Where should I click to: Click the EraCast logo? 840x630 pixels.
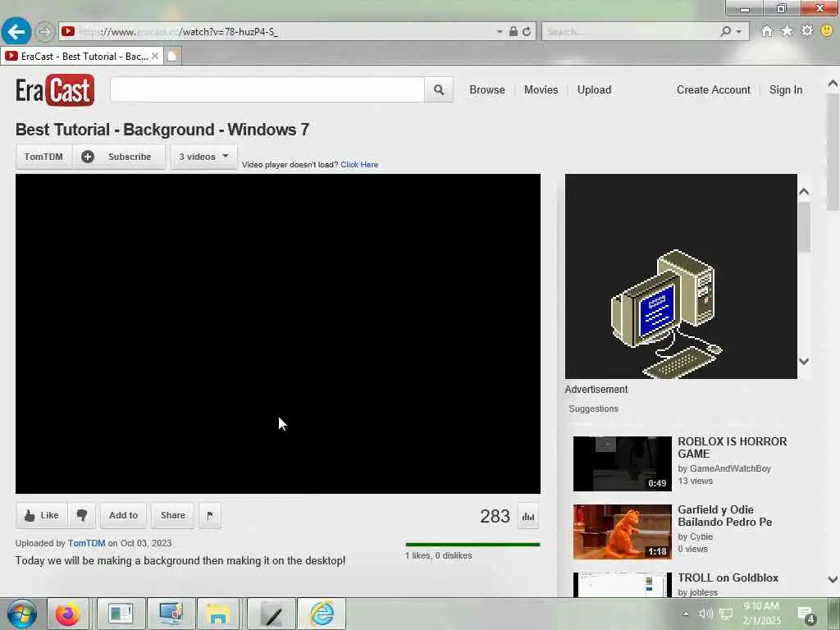(55, 90)
